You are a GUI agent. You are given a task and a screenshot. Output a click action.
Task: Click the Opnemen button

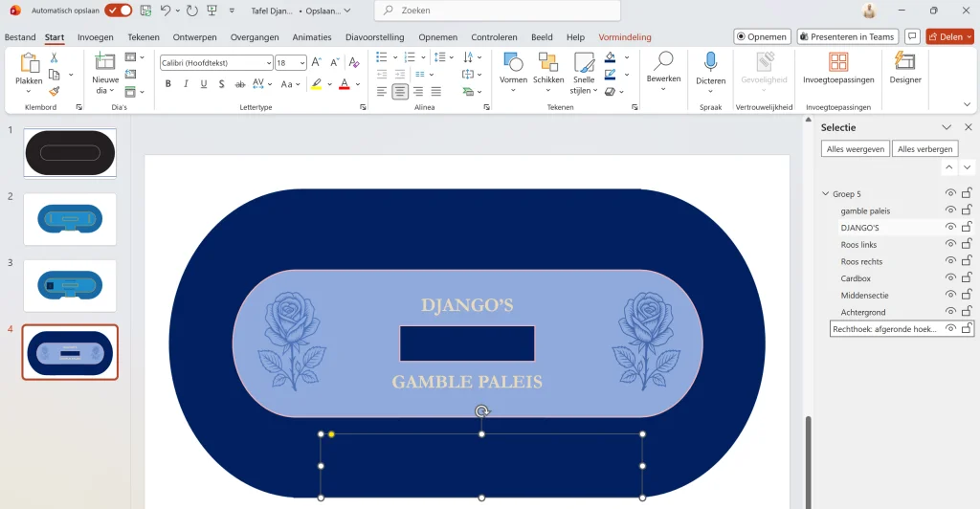(x=762, y=37)
